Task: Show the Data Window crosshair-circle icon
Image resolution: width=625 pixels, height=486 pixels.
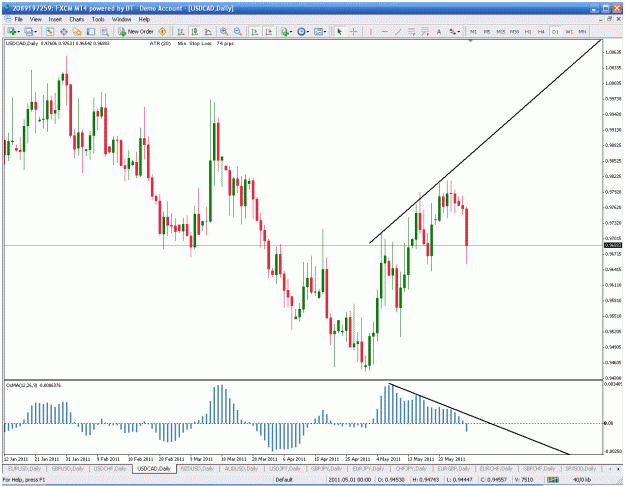Action: pyautogui.click(x=63, y=31)
